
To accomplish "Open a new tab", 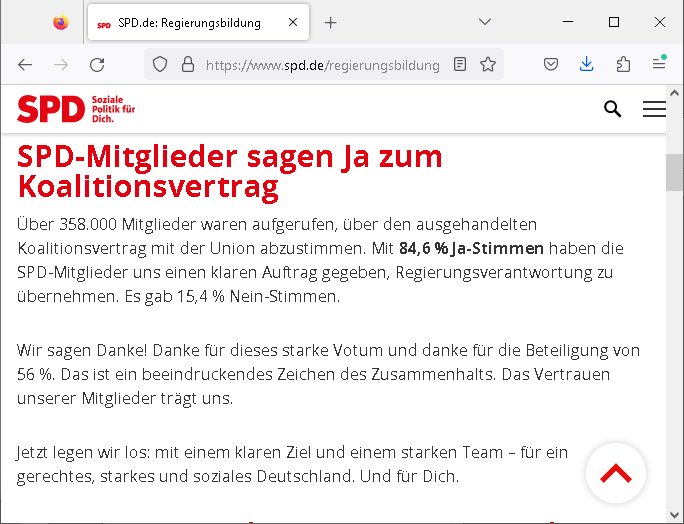I will (331, 22).
